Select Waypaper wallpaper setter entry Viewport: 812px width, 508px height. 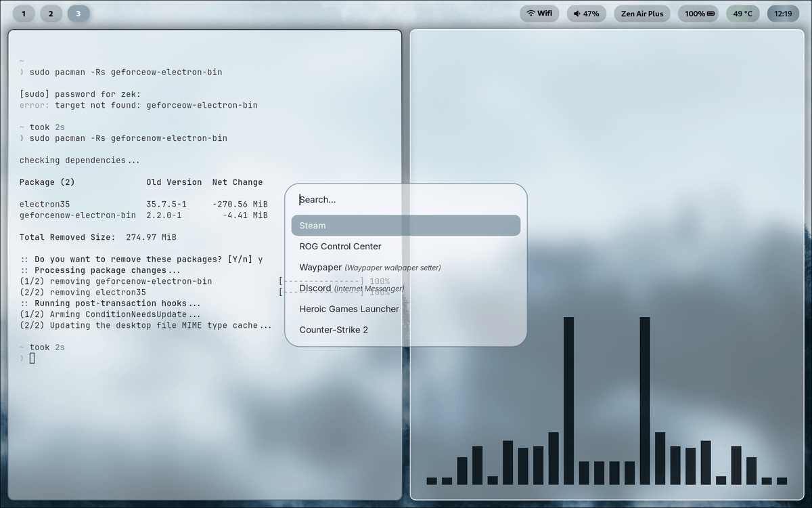(406, 268)
